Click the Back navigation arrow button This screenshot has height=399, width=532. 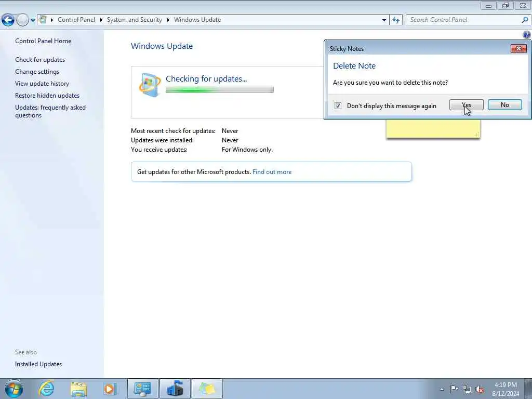(8, 20)
